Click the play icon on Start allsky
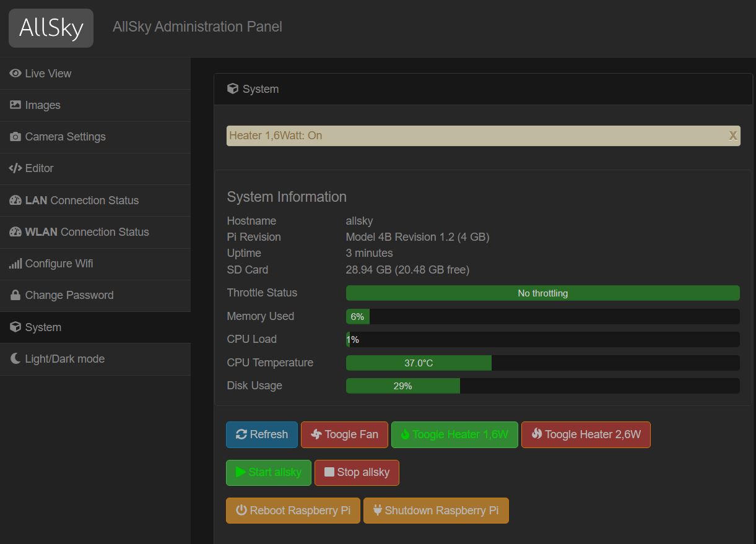756x544 pixels. [x=241, y=472]
